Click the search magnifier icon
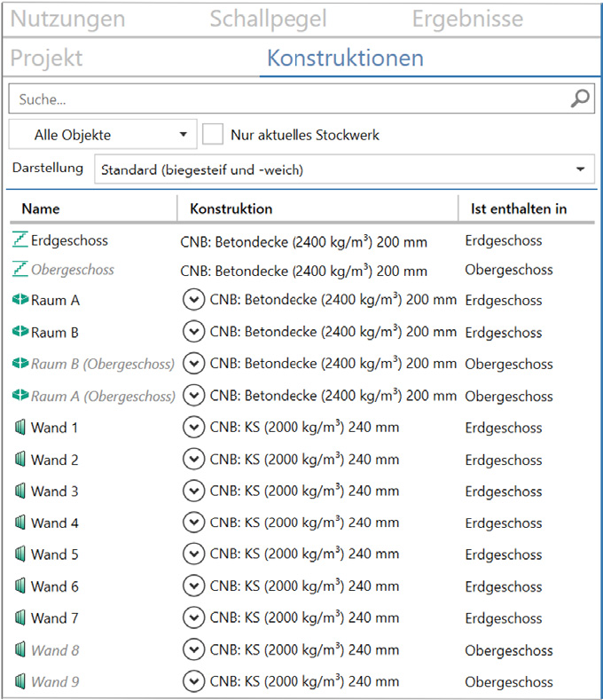 [x=580, y=98]
